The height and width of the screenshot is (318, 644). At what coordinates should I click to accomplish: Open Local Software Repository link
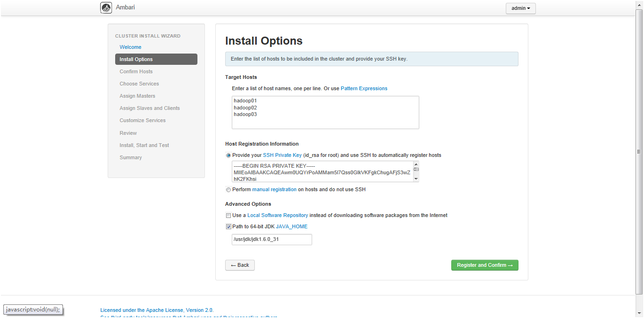pyautogui.click(x=277, y=215)
